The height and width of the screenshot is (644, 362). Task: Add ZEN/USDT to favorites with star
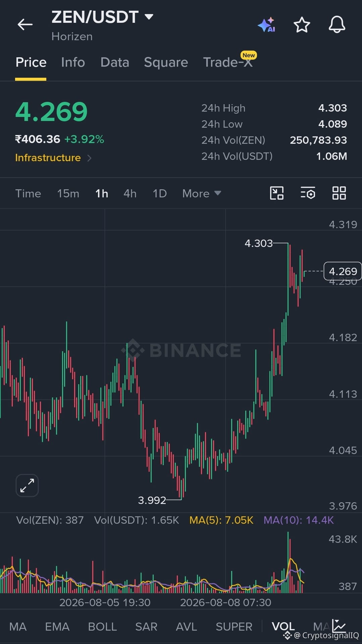[x=302, y=25]
